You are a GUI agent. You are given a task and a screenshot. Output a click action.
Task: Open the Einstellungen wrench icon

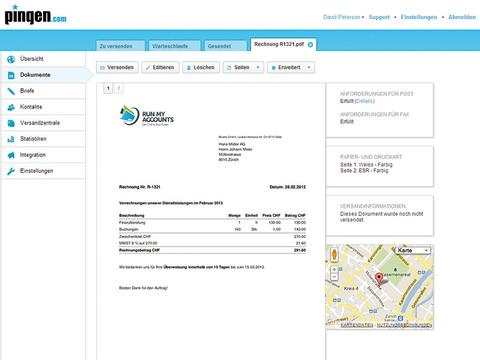tap(11, 171)
